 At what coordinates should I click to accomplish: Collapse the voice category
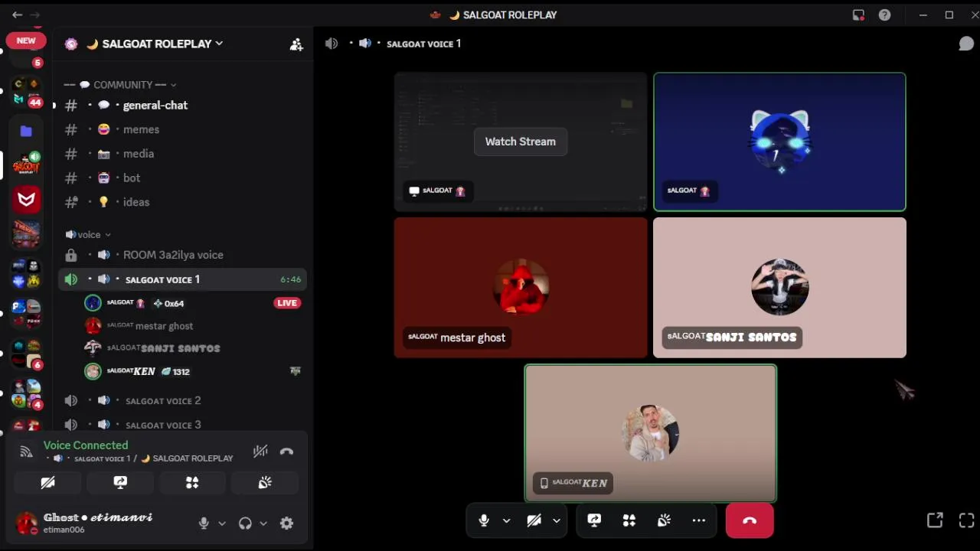point(88,234)
